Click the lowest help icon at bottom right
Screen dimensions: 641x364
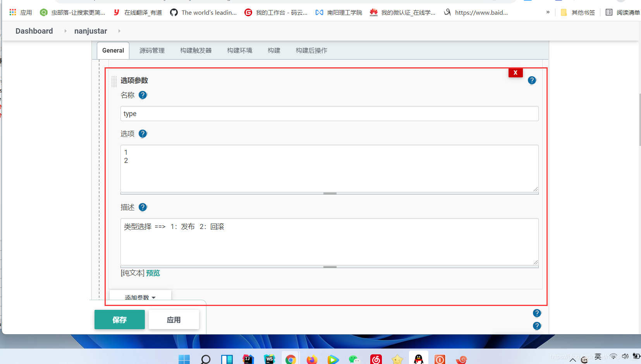[x=537, y=326]
